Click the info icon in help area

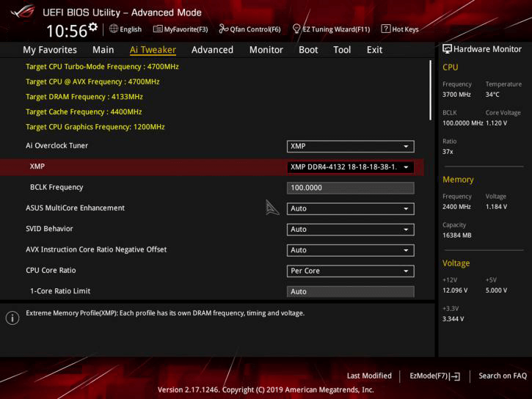12,318
